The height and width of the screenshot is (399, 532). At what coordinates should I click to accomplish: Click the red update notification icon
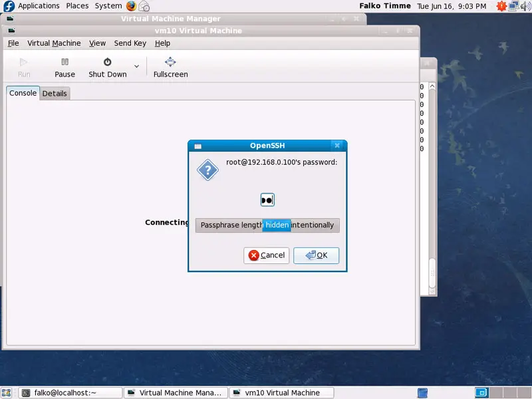pyautogui.click(x=501, y=6)
